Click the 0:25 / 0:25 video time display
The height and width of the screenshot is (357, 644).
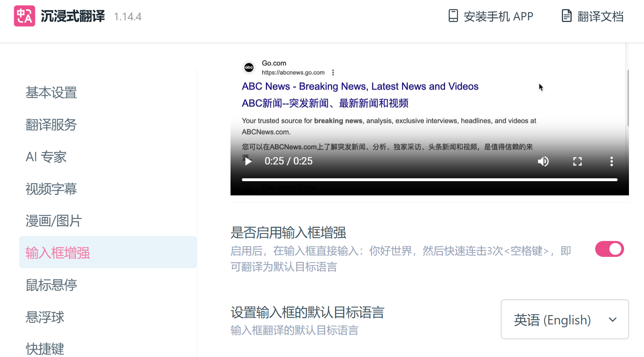[289, 161]
